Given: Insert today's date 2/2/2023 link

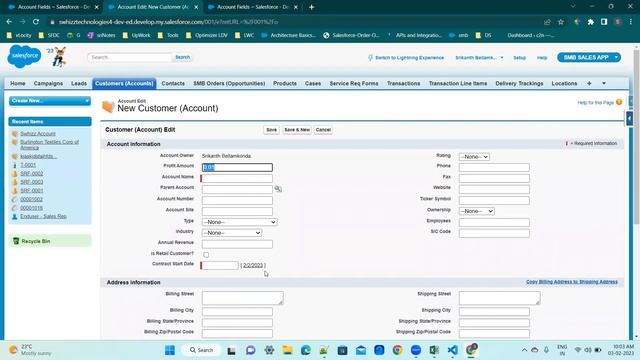Looking at the screenshot, I should 253,265.
